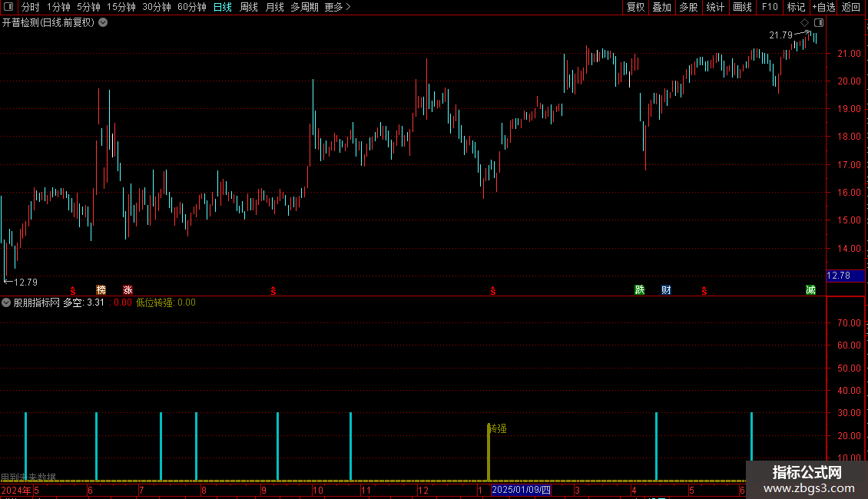The height and width of the screenshot is (499, 868).
Task: Click the 转强 signal bar label
Action: coord(497,428)
